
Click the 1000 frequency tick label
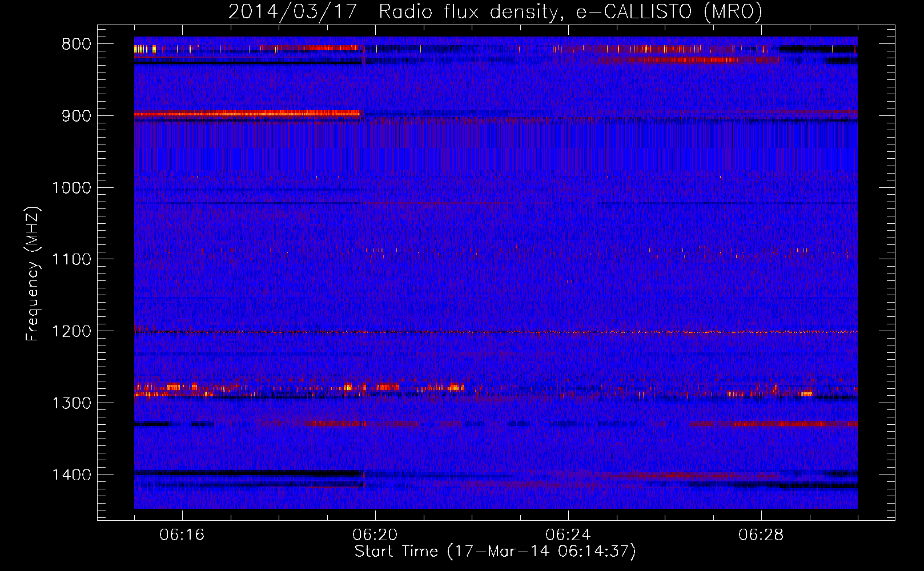pyautogui.click(x=71, y=188)
